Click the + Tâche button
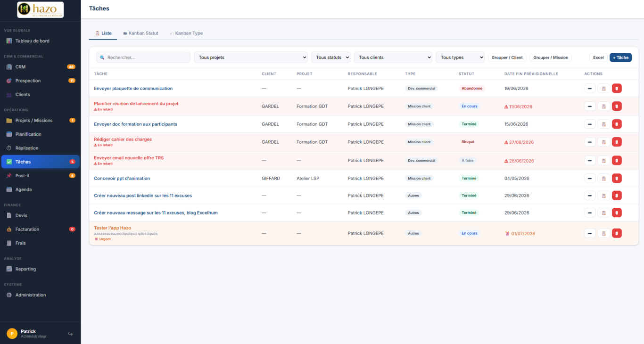Viewport: 644px width, 344px height. click(x=620, y=57)
